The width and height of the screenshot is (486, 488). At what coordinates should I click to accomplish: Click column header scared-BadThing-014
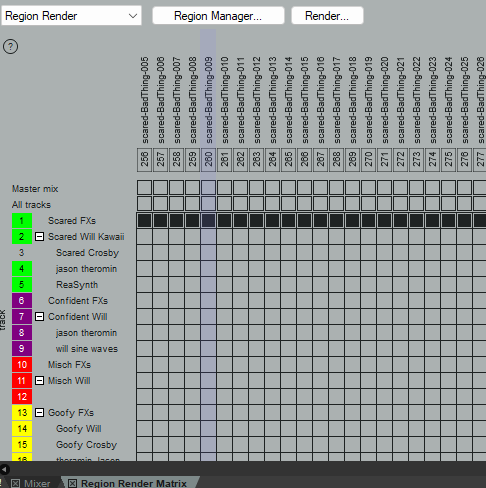coord(289,100)
